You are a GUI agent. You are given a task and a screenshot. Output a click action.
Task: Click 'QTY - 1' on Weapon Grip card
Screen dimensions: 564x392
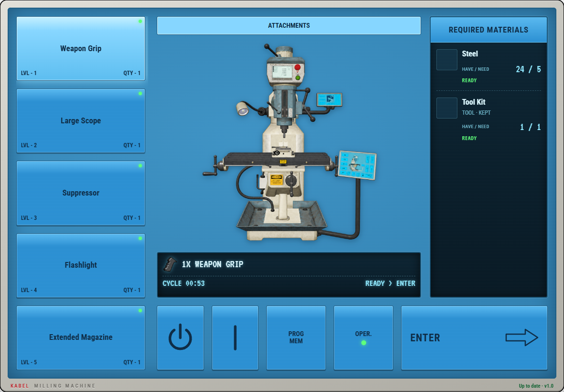tap(132, 73)
